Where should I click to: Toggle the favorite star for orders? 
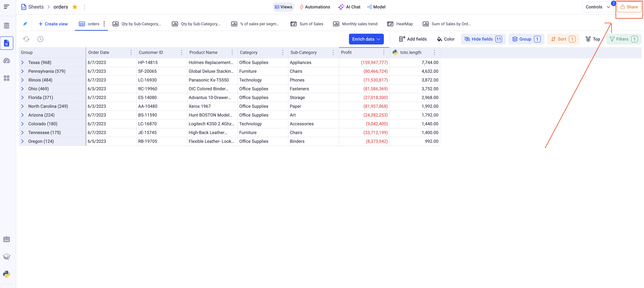pos(75,7)
